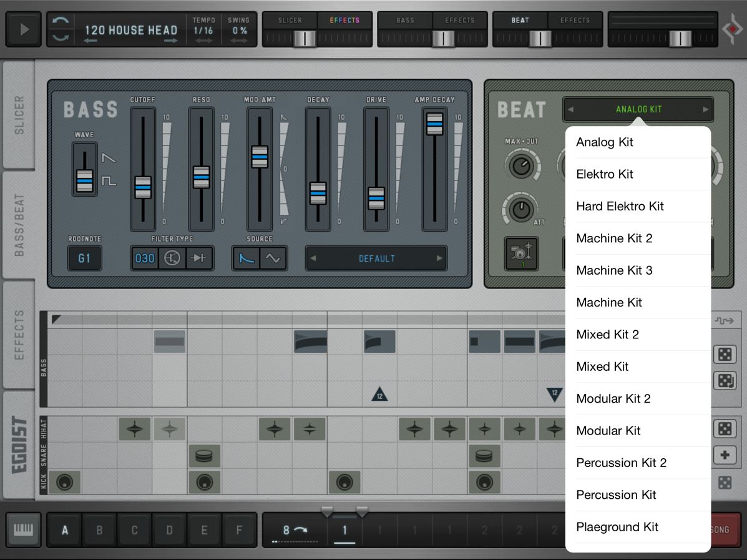Toggle the envelope source button
Viewport: 747px width, 560px height.
(247, 258)
